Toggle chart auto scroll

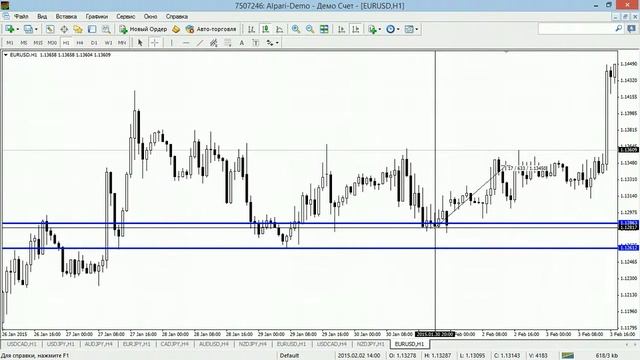[x=342, y=29]
